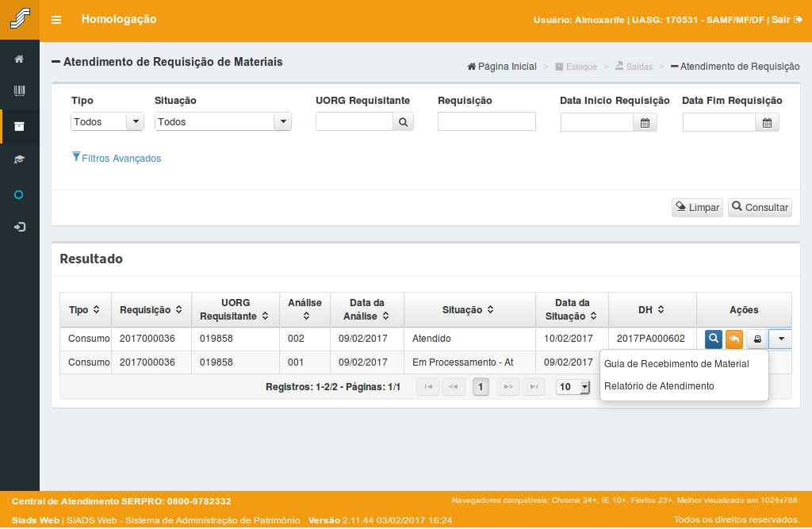The width and height of the screenshot is (812, 529).
Task: Sort by Requisição column
Action: coord(151,310)
